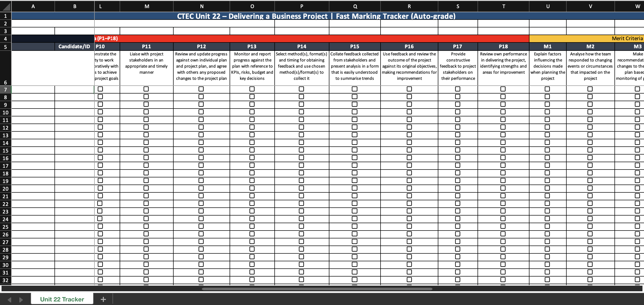The image size is (644, 305).
Task: Click the Candidate/ID cell in row 7
Action: [x=74, y=89]
